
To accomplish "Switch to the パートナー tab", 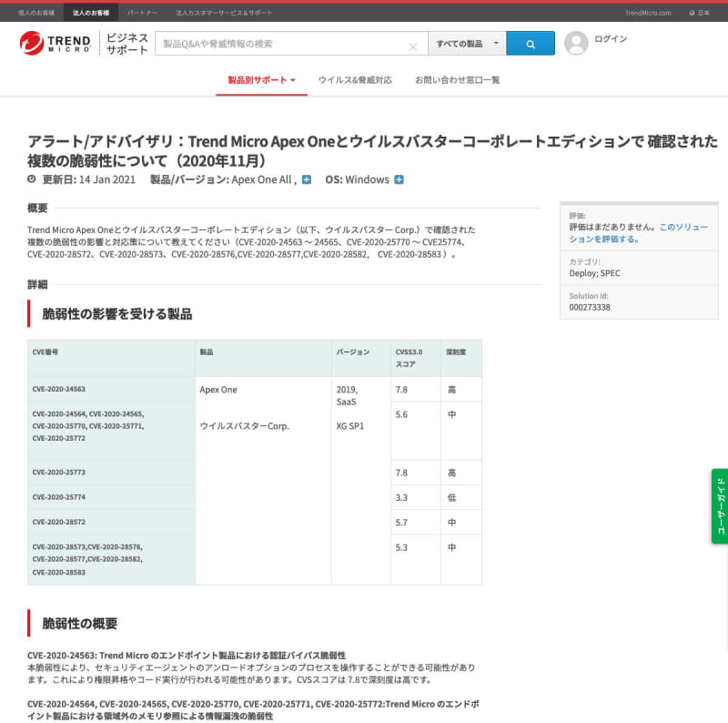I will [143, 13].
